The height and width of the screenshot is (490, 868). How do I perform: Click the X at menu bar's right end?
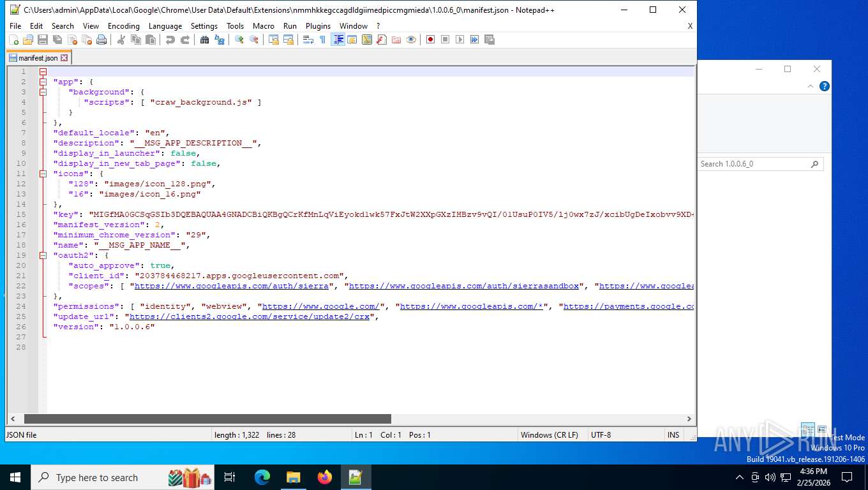click(690, 26)
